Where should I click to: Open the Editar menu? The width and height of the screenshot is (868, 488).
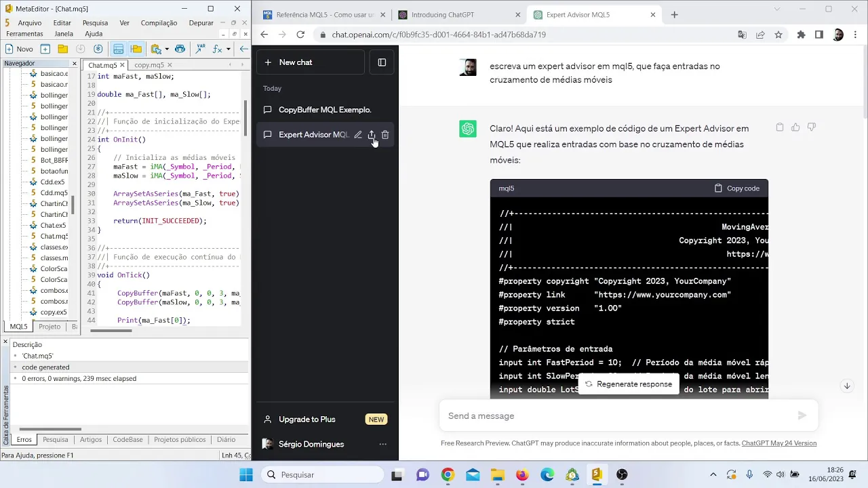(62, 23)
